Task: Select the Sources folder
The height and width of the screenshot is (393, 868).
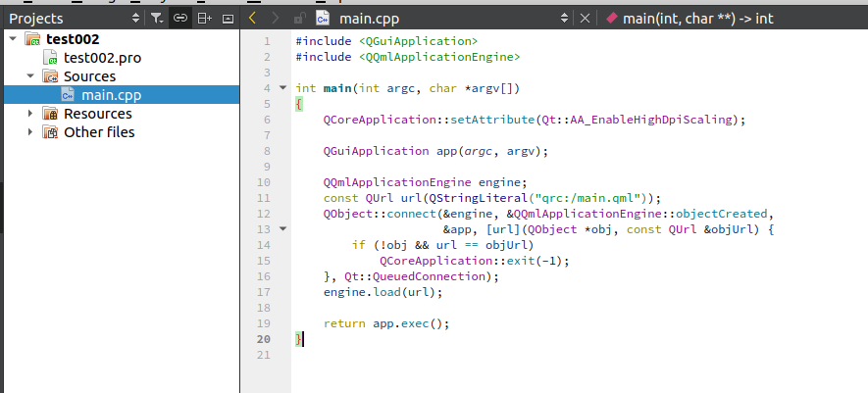Action: tap(89, 76)
